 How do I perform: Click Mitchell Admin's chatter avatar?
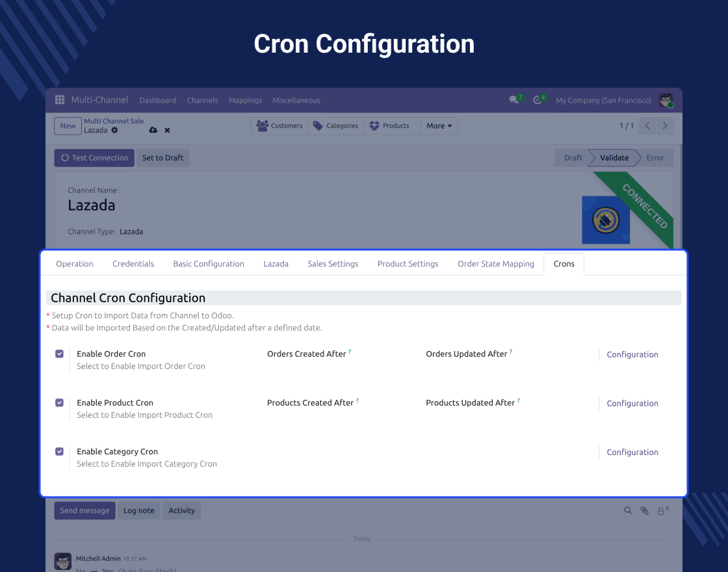tap(62, 562)
